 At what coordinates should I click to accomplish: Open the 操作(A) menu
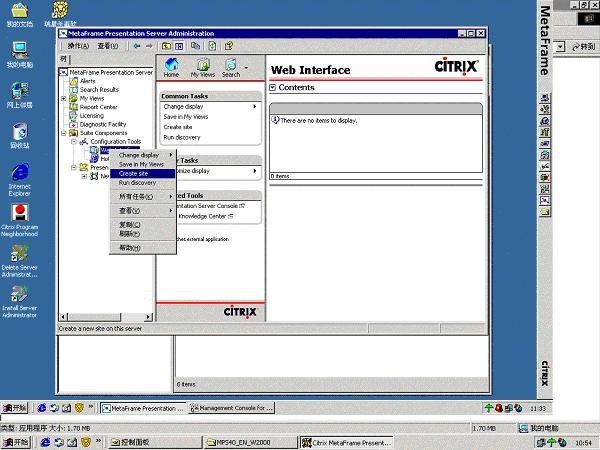click(x=78, y=46)
